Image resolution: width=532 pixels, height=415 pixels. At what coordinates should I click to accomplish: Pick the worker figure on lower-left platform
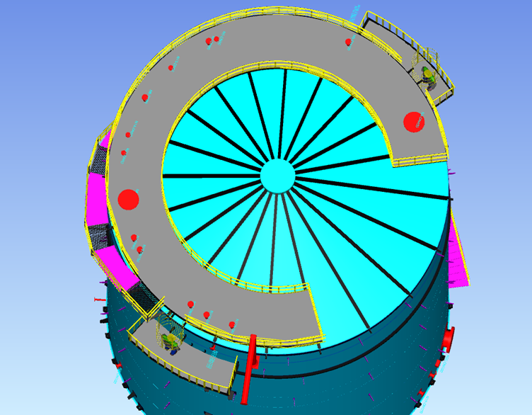pos(171,344)
